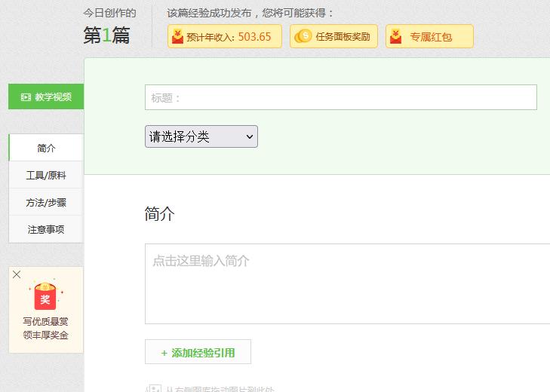Click the 任务面板奖励 badge
The width and height of the screenshot is (550, 392).
333,36
